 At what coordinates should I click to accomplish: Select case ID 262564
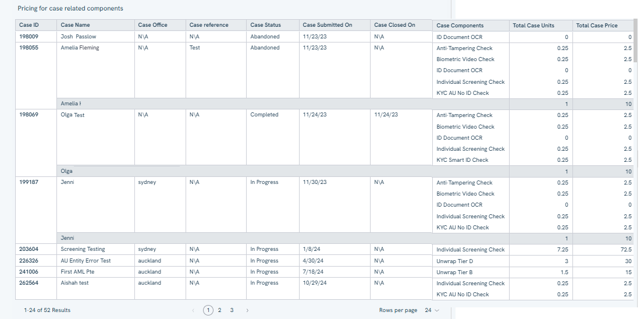pos(29,283)
